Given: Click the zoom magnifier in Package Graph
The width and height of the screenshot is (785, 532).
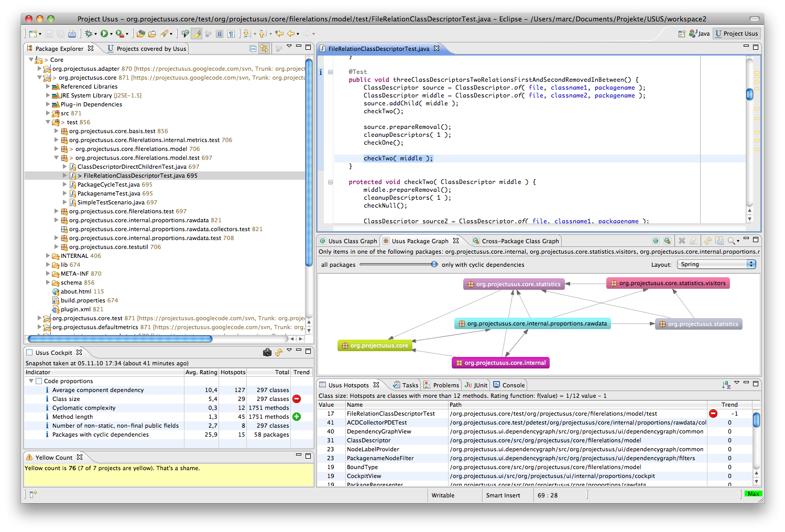Looking at the screenshot, I should tap(731, 241).
